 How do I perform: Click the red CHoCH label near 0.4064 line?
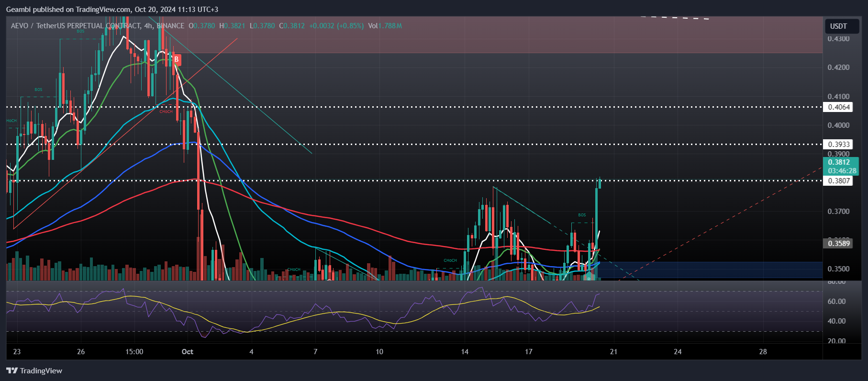click(166, 112)
